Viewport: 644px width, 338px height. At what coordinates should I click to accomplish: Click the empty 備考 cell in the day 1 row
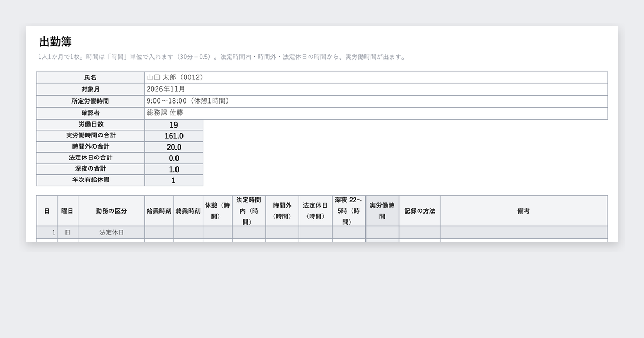(524, 232)
